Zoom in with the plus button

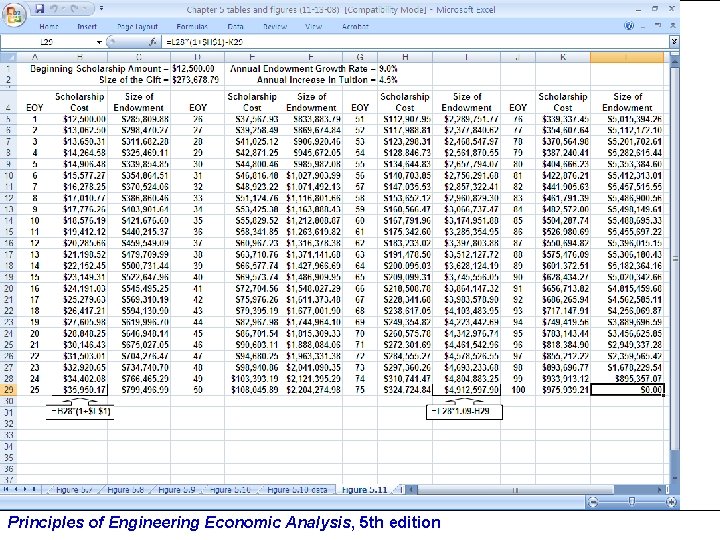(x=672, y=502)
